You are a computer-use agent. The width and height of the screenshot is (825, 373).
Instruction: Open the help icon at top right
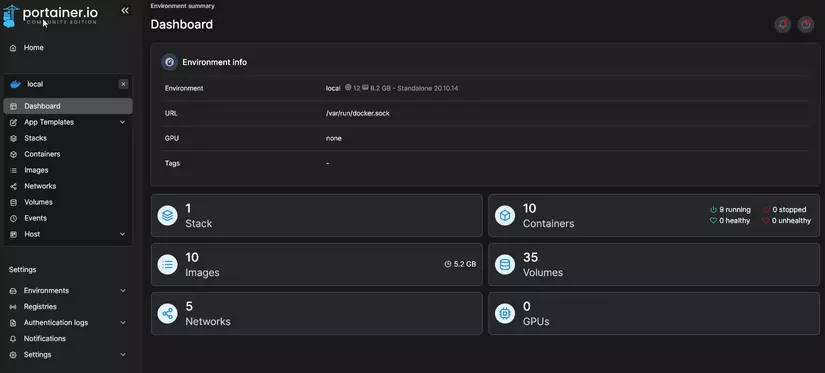coord(806,24)
